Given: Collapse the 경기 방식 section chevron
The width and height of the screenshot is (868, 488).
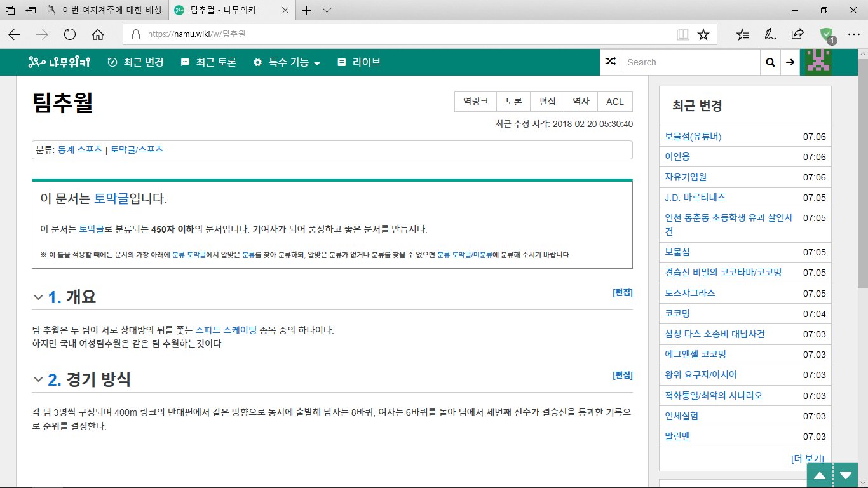Looking at the screenshot, I should pos(38,380).
